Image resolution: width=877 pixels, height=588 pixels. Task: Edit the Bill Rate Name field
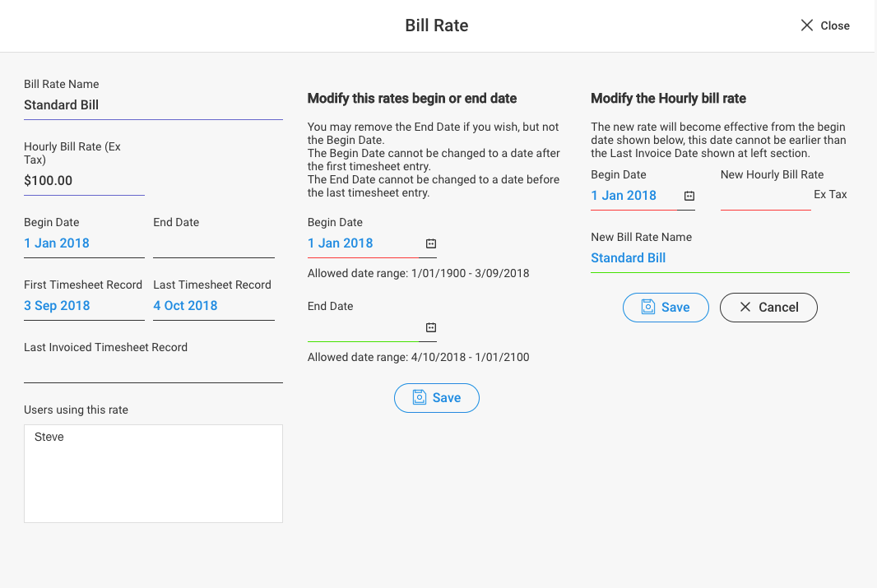point(153,105)
